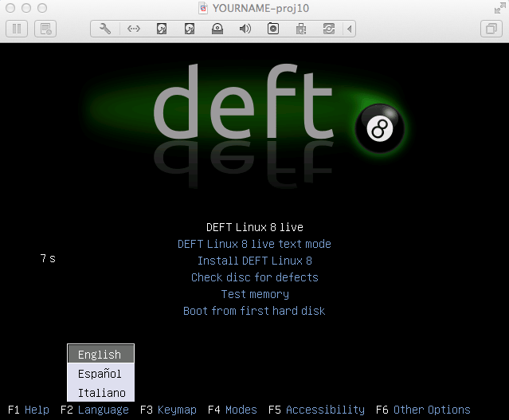Image resolution: width=509 pixels, height=420 pixels.
Task: Click the USB device icon
Action: [301, 29]
